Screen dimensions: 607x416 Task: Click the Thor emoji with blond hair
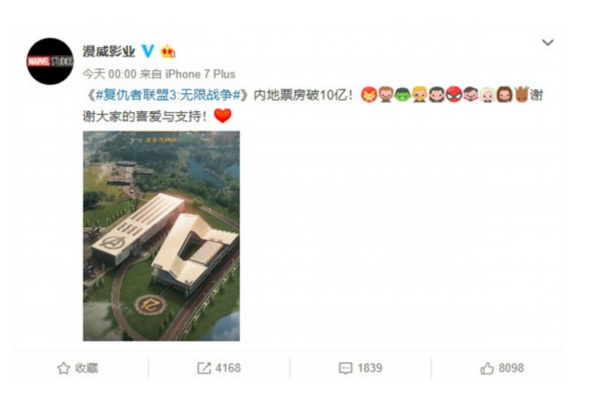pos(420,95)
